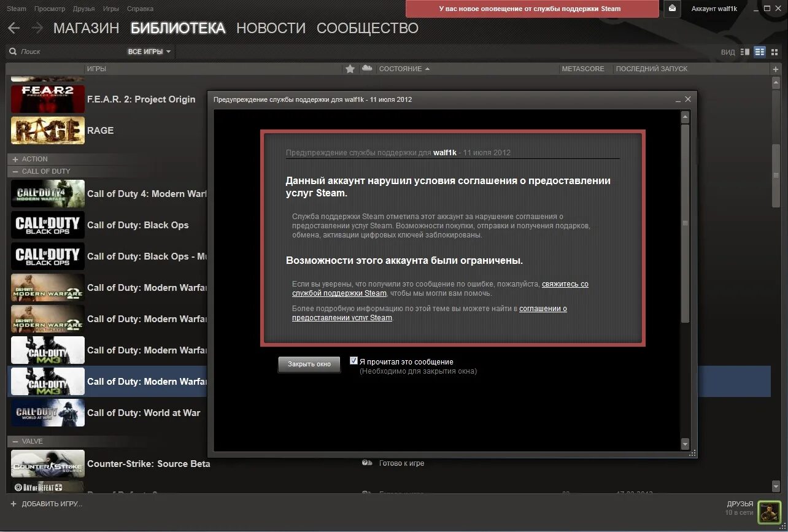Close the support warning dialog with X
The height and width of the screenshot is (532, 788).
(x=688, y=99)
